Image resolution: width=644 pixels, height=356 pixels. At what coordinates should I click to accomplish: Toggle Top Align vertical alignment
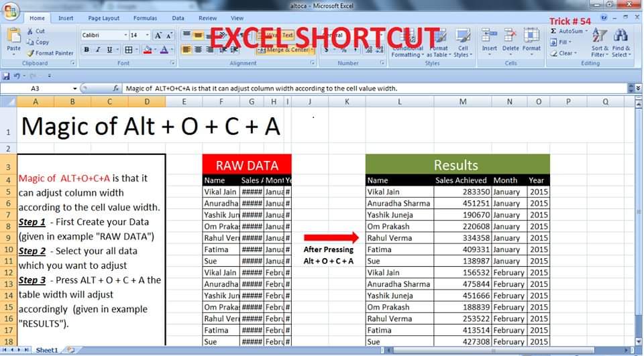(x=186, y=35)
